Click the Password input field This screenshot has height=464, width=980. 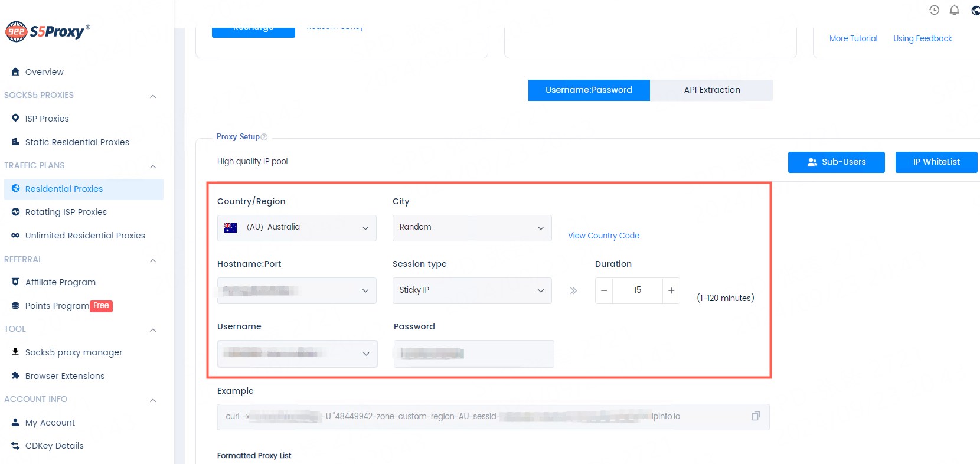click(x=473, y=354)
